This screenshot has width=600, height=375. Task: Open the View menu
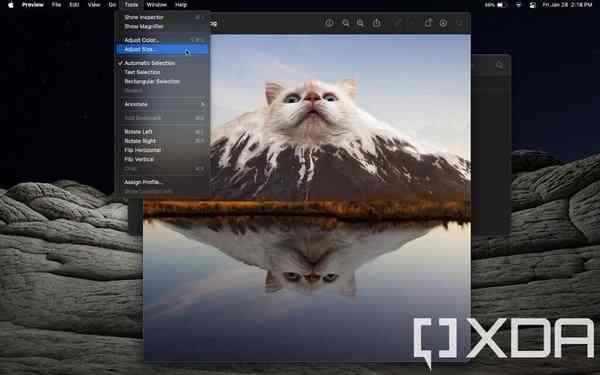pos(94,5)
